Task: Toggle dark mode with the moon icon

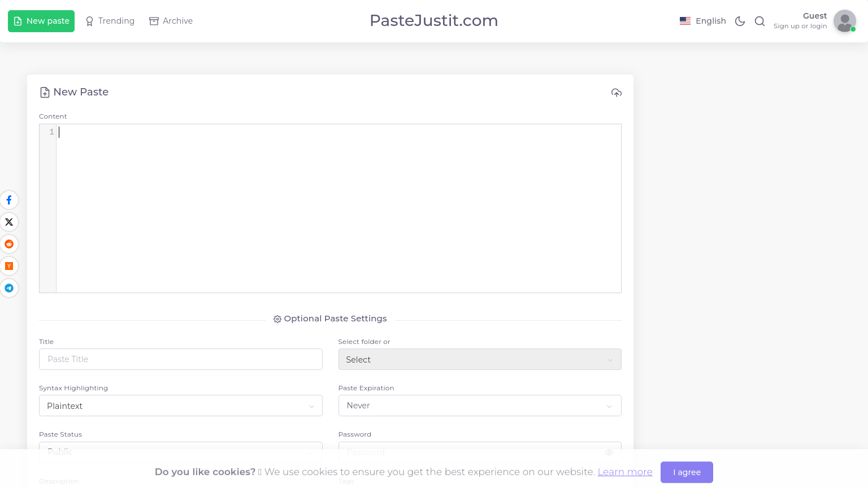Action: click(x=740, y=21)
